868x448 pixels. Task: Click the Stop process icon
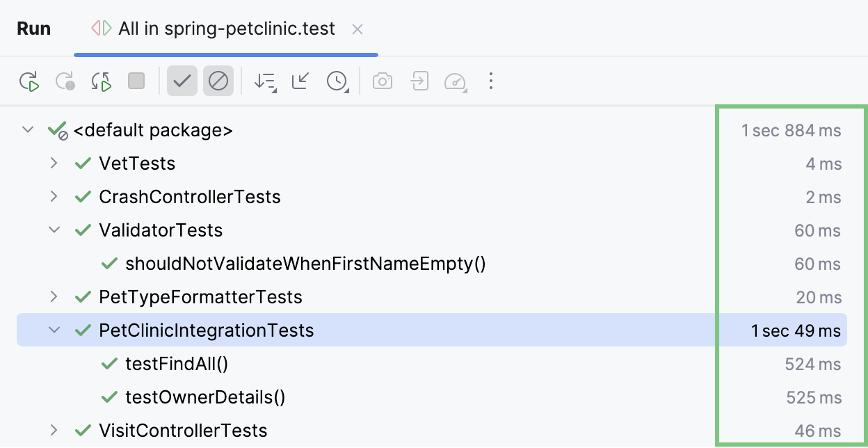pyautogui.click(x=136, y=81)
